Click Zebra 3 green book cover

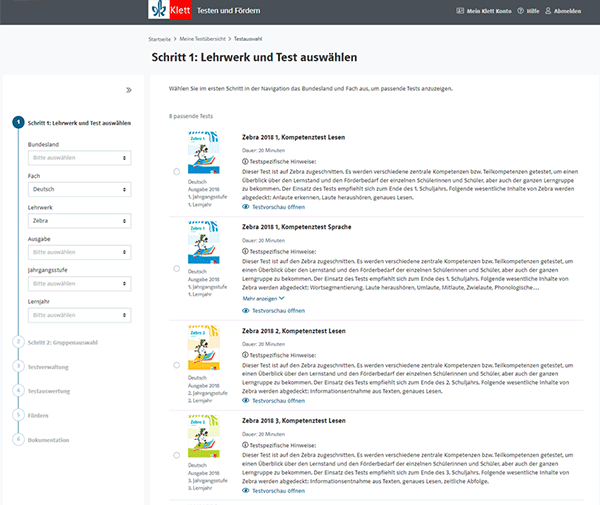(x=204, y=436)
